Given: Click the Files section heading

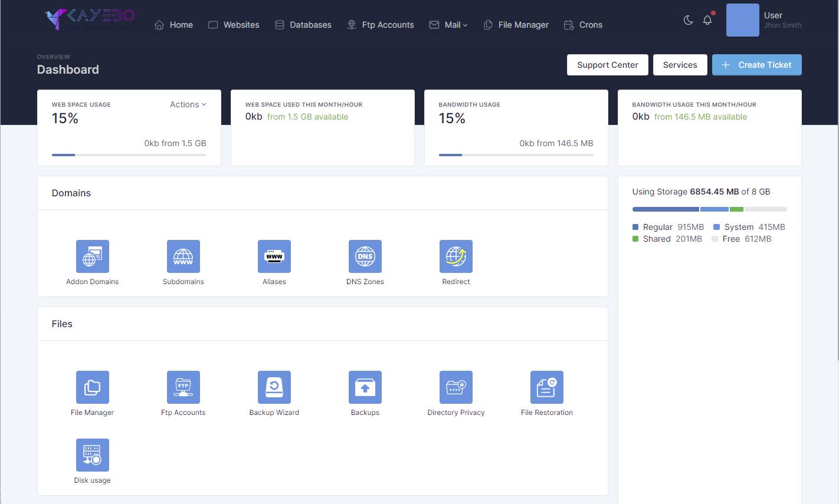Looking at the screenshot, I should (62, 324).
